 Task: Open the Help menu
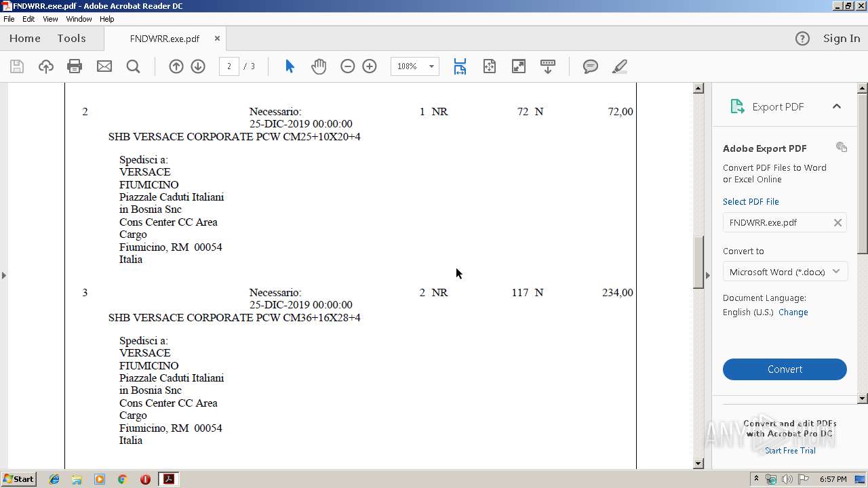(x=107, y=19)
